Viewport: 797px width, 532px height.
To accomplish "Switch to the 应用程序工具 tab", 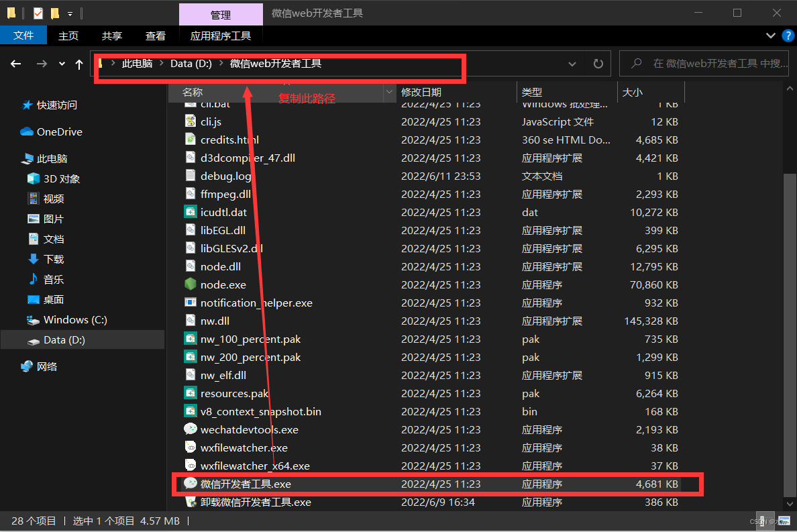I will click(x=221, y=36).
